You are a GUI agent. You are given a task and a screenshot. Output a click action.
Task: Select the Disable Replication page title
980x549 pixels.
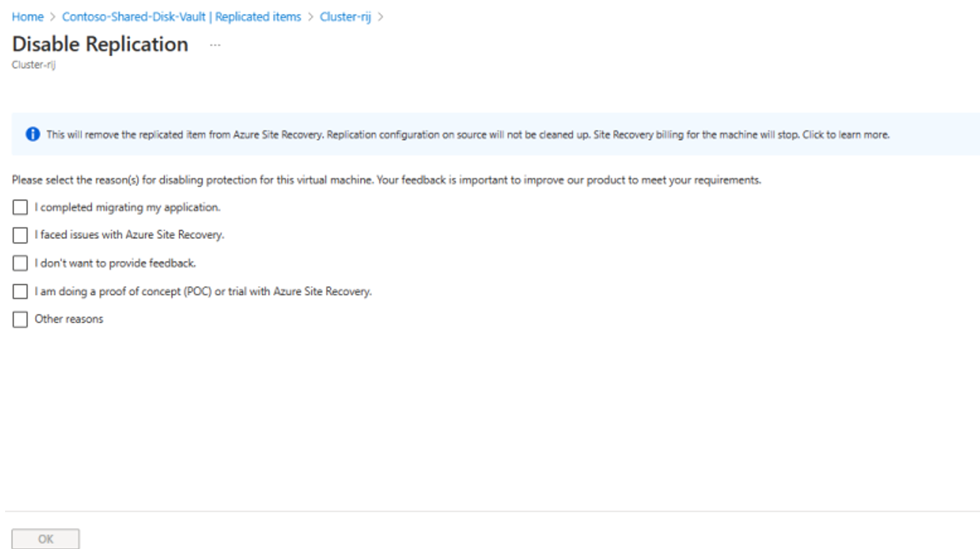pos(100,44)
